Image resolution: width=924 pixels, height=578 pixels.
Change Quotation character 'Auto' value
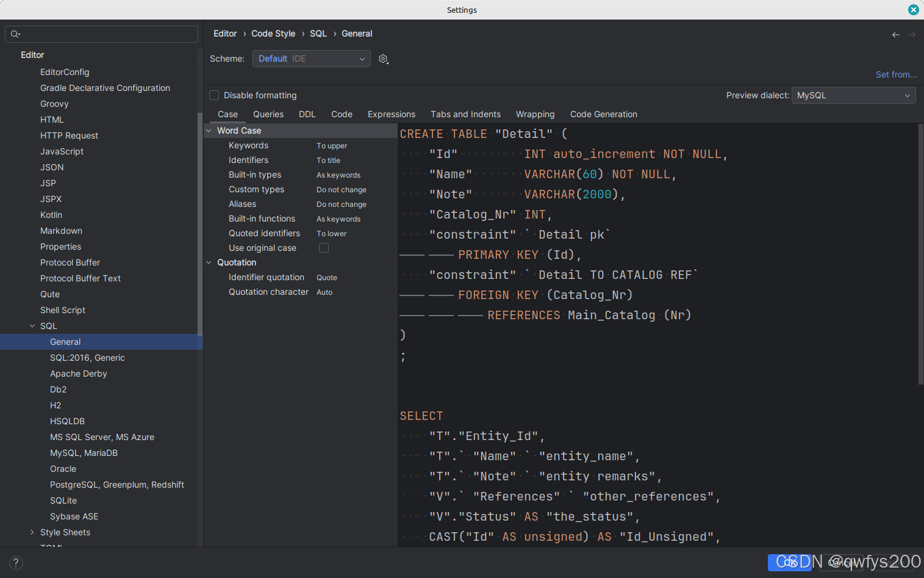pos(324,292)
